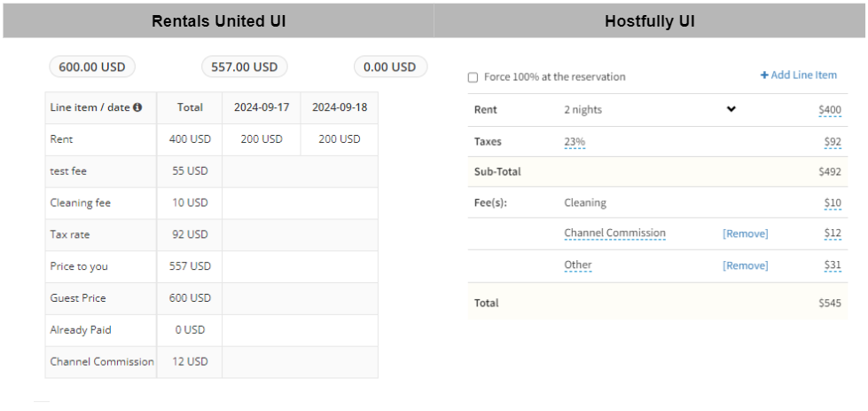Click the $31 Other fee amount

pyautogui.click(x=833, y=265)
